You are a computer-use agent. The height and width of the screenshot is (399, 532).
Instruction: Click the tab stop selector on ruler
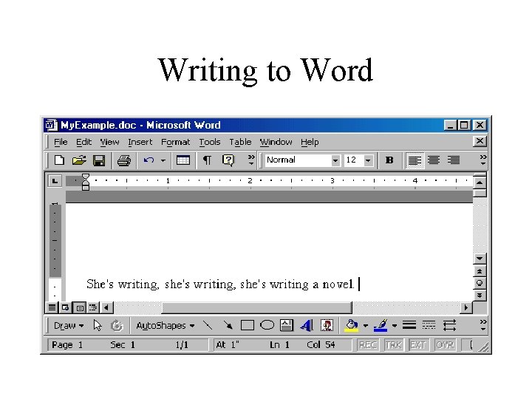pos(55,181)
